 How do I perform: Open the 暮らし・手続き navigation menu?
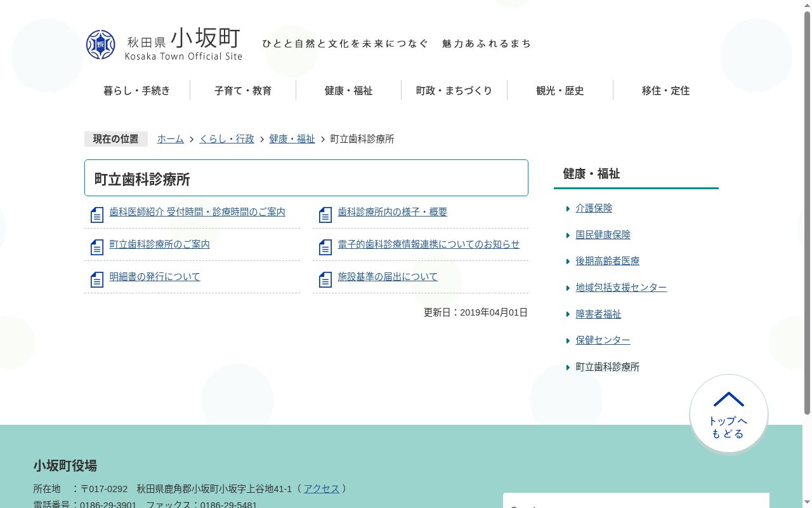coord(137,91)
